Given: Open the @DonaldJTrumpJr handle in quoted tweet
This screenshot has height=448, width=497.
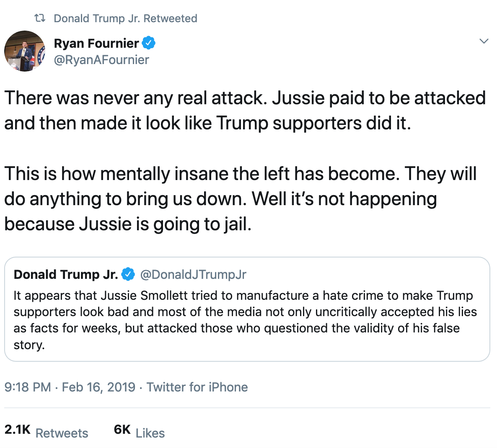Looking at the screenshot, I should pos(193,274).
